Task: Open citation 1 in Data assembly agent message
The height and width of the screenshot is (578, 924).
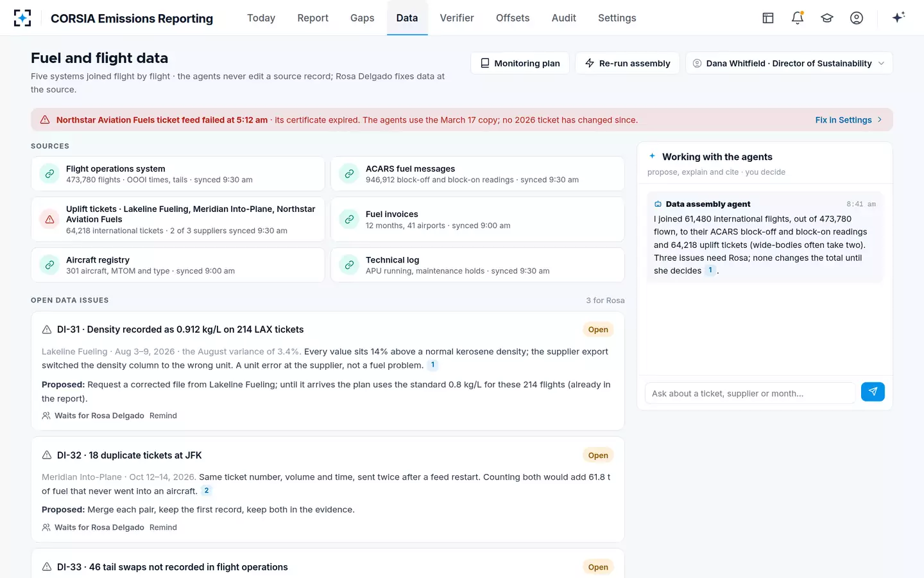Action: [x=710, y=270]
